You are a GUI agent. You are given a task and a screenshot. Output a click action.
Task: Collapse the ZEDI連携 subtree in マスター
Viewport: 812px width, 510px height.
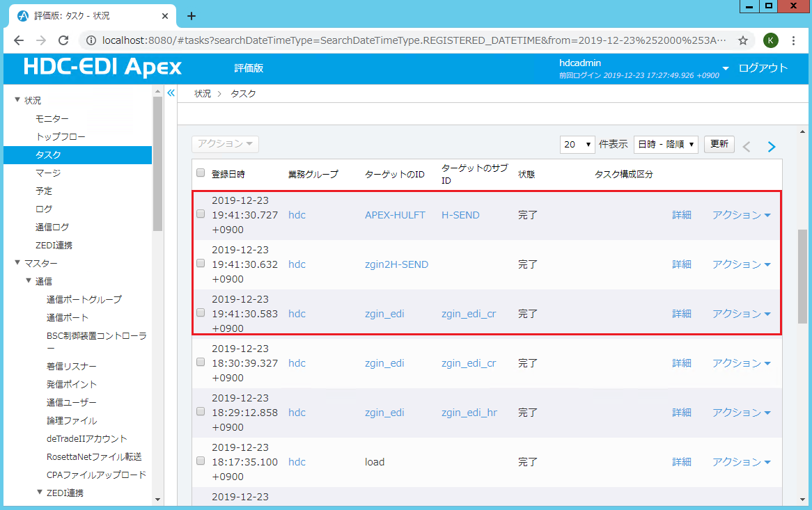point(40,493)
